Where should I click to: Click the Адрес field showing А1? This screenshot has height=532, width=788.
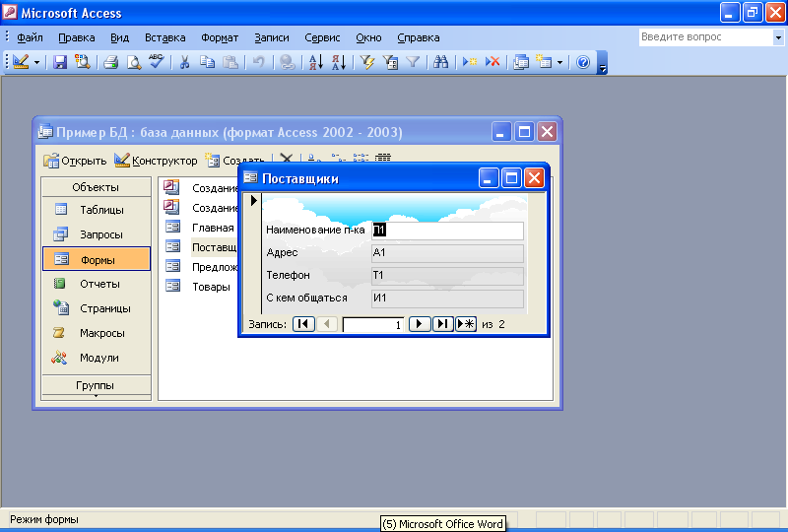tap(447, 253)
